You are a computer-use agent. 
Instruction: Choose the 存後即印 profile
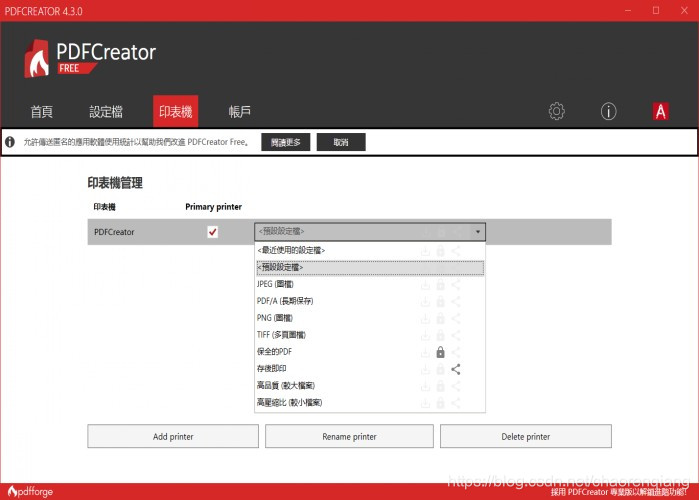point(370,369)
